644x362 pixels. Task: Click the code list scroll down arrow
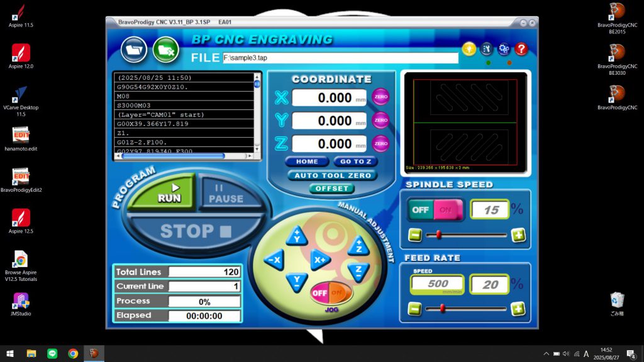click(257, 149)
